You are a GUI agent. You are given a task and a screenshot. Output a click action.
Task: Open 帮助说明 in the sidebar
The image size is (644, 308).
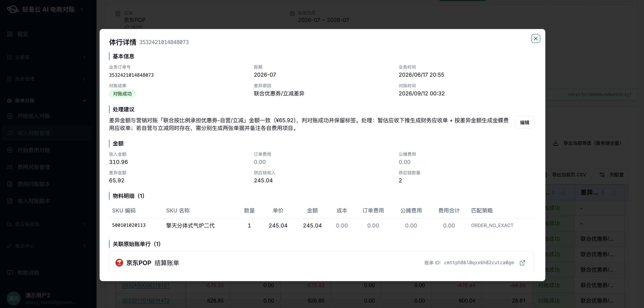point(47,273)
